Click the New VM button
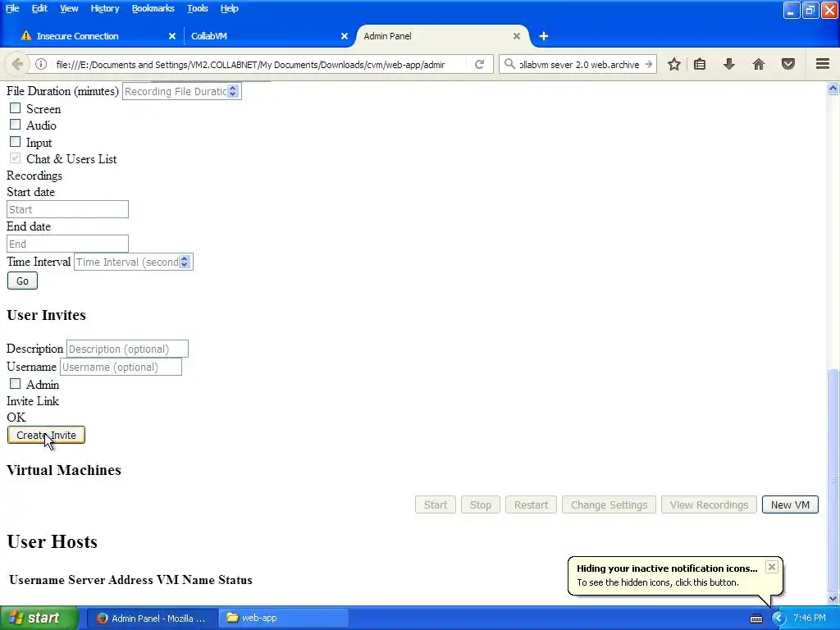840x630 pixels. point(790,504)
